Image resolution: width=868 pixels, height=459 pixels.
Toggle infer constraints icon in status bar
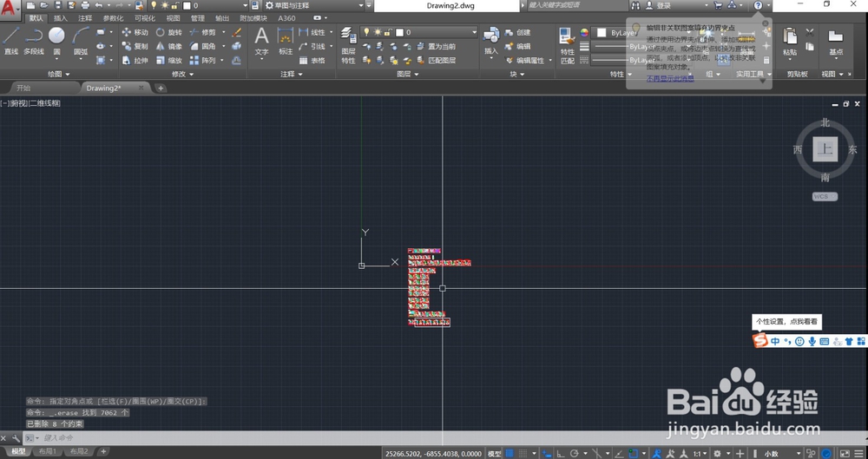tap(547, 454)
